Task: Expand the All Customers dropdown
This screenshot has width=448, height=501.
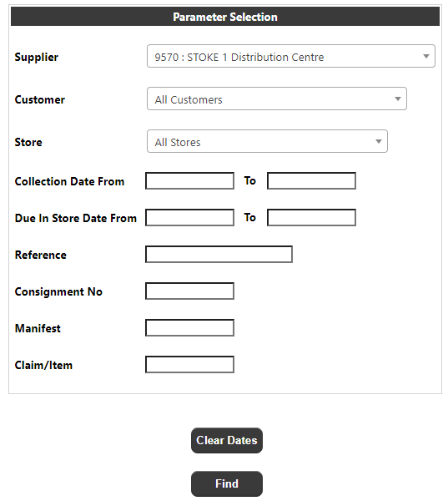Action: (x=277, y=99)
